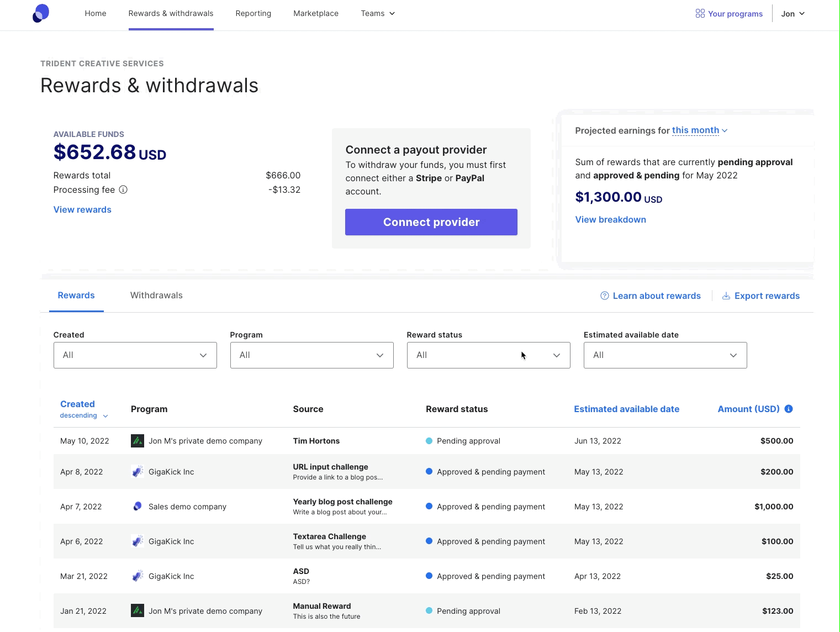Click GigaKick logo in Apr 6, 2022 row
Screen dimensions: 840x632
click(138, 541)
